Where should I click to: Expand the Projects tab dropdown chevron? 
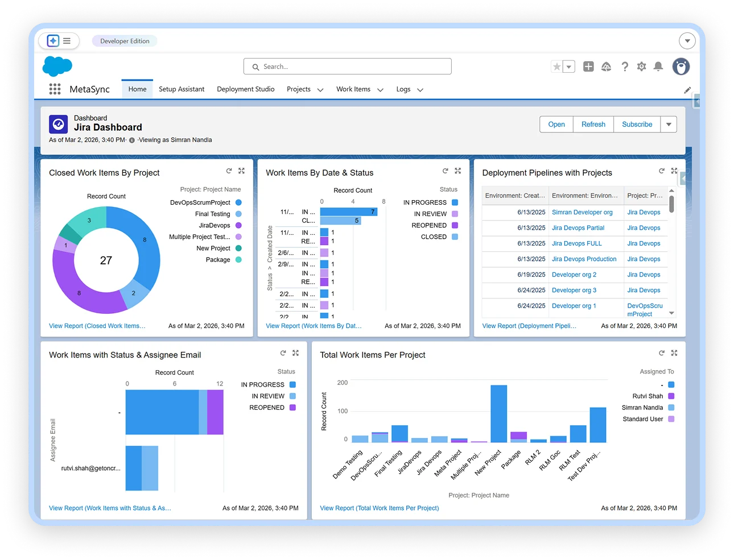click(320, 90)
